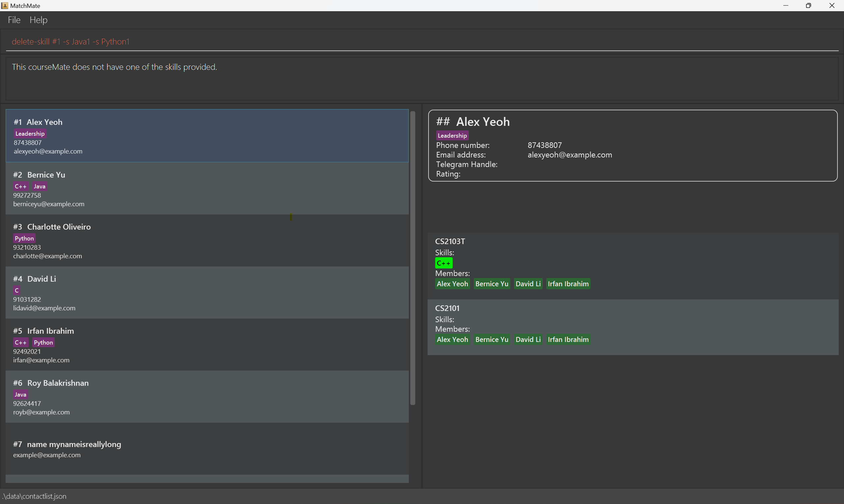Click Bernice Yu member tag in CS2103T

point(492,284)
